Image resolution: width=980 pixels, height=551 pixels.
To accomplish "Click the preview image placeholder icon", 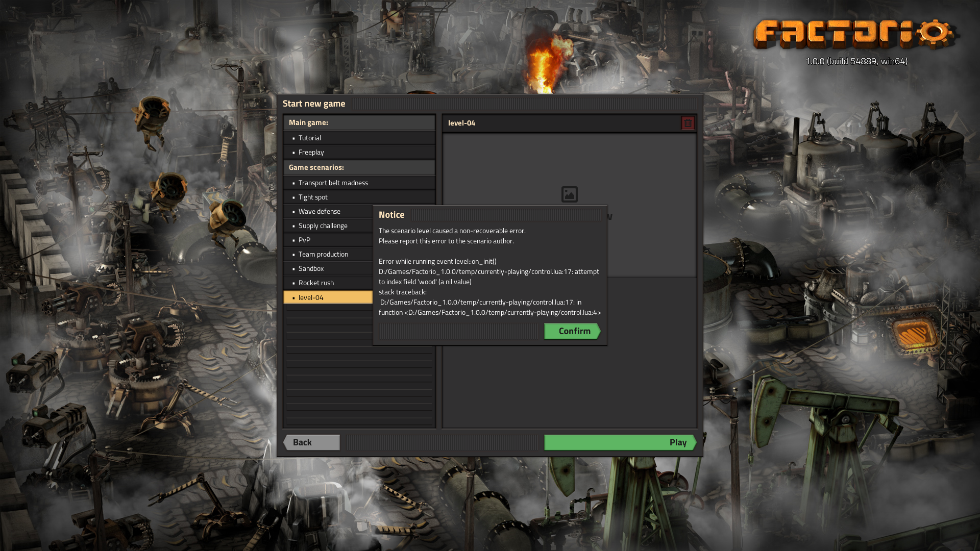I will (570, 194).
